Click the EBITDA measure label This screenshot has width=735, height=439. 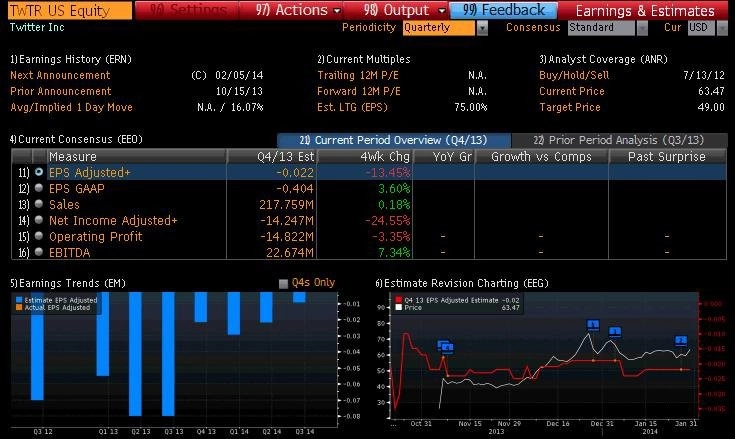(69, 252)
